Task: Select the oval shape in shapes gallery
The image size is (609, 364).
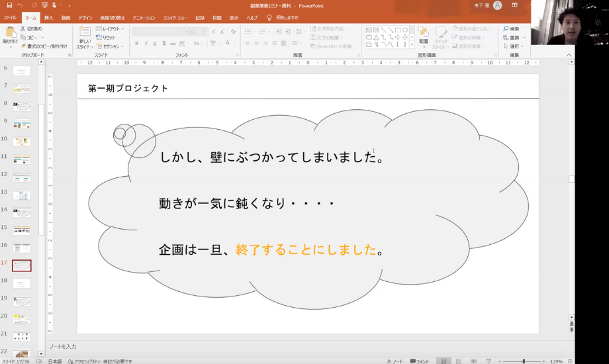Action: click(x=405, y=30)
